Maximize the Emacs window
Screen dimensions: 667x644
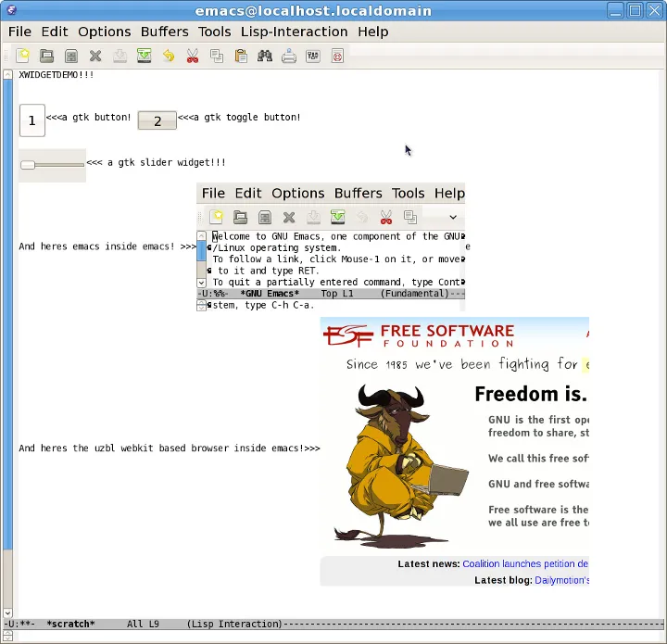[636, 10]
